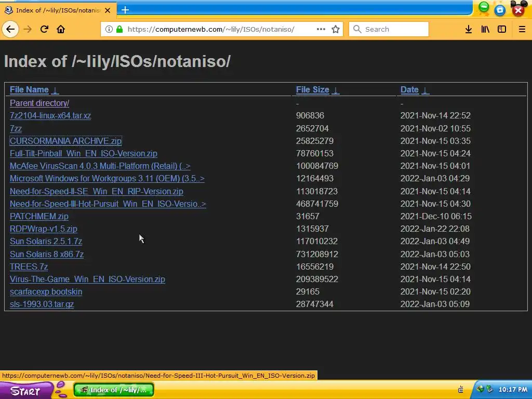Click the page heading Index of /~lily/ISOs/notaniso/
Screen dimensions: 532x399
pos(117,61)
